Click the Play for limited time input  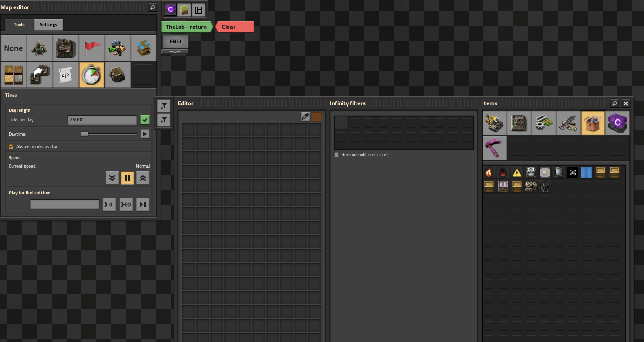point(64,204)
